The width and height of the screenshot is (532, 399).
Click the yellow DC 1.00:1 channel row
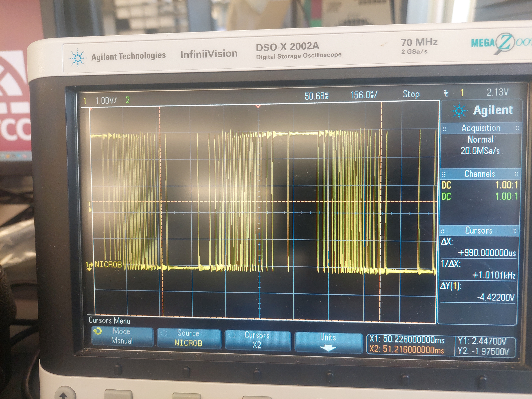(480, 185)
